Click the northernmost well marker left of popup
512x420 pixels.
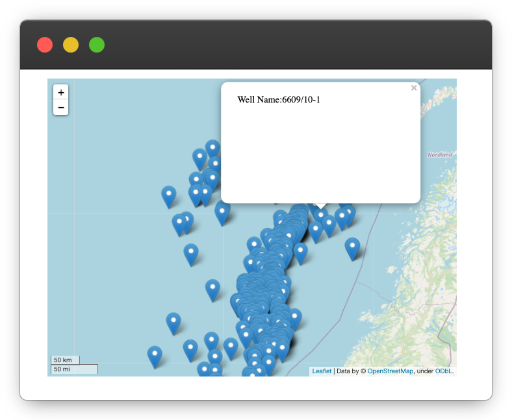[x=212, y=149]
